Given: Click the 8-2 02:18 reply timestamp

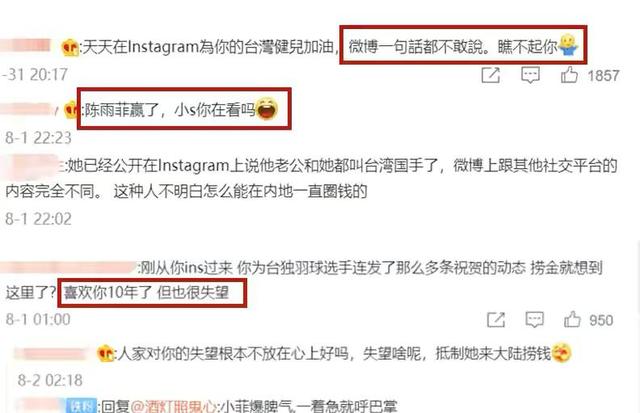Looking at the screenshot, I should click(50, 380).
